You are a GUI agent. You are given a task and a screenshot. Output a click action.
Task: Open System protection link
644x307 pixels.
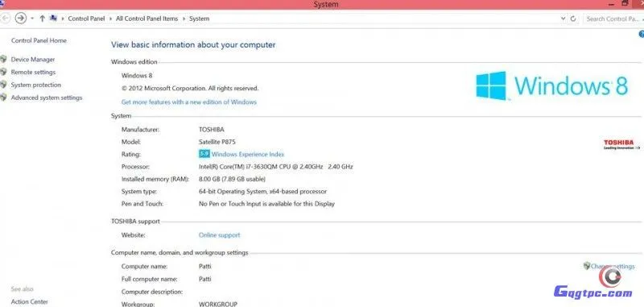[36, 85]
